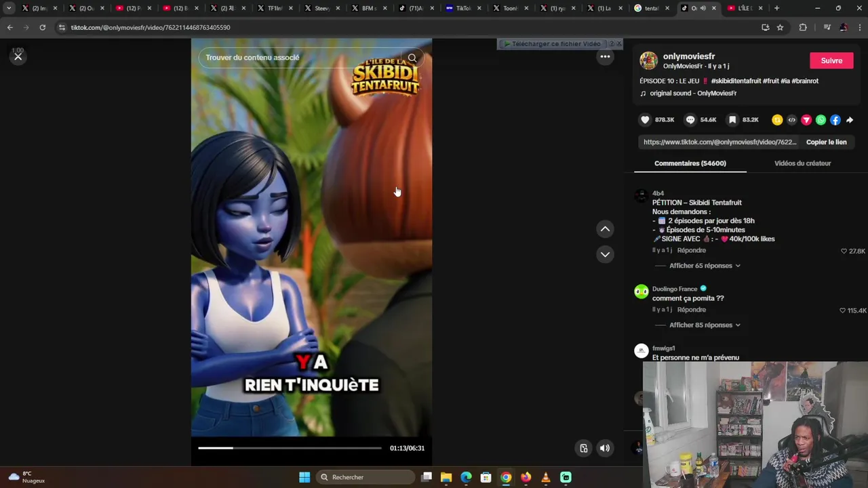
Task: Open the 4b4 commenter avatar
Action: [x=642, y=197]
